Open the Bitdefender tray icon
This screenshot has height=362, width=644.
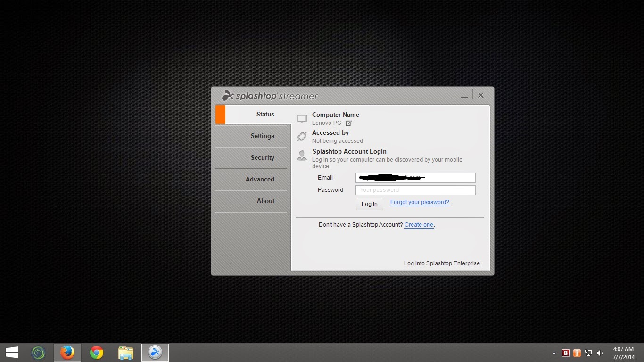pos(565,352)
